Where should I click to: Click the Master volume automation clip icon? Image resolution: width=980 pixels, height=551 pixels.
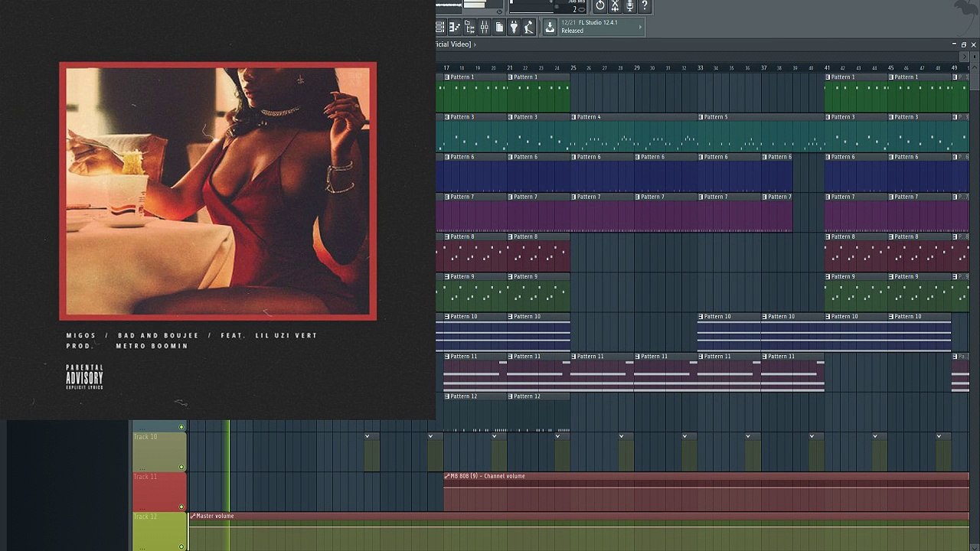click(x=193, y=516)
